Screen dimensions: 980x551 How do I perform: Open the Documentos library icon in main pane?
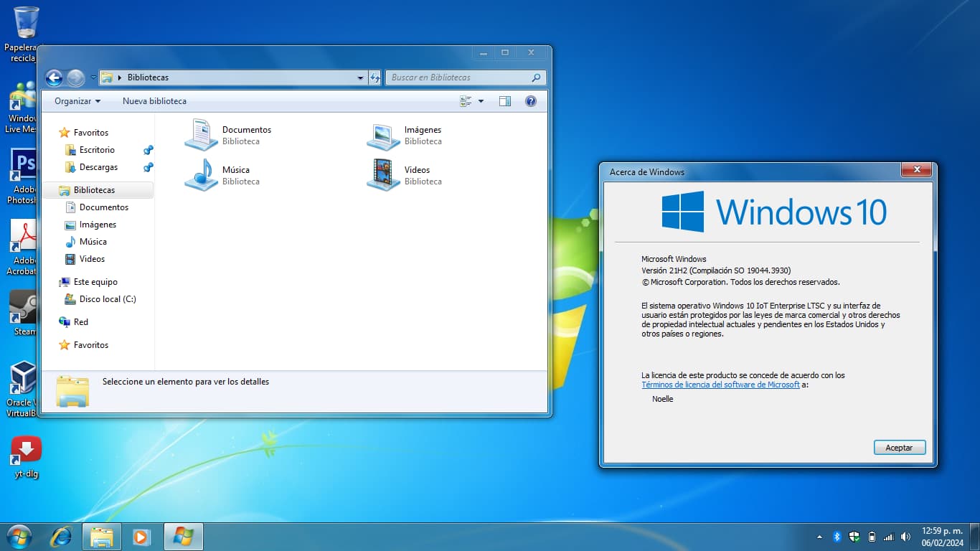pos(201,135)
